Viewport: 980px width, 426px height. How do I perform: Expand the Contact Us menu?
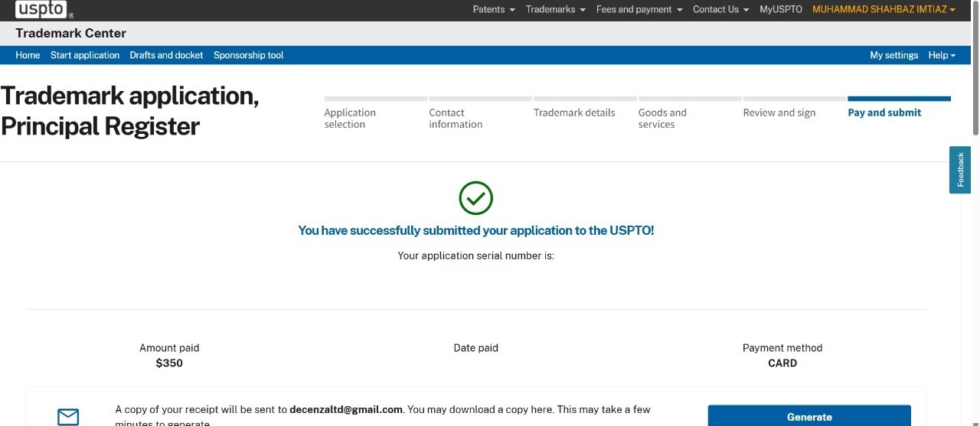720,10
